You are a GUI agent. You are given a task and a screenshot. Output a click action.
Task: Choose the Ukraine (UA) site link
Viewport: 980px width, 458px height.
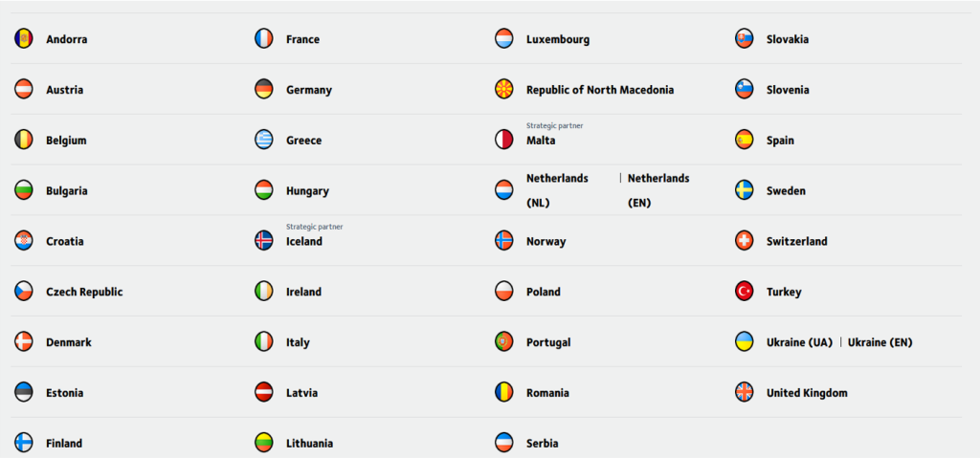[799, 342]
